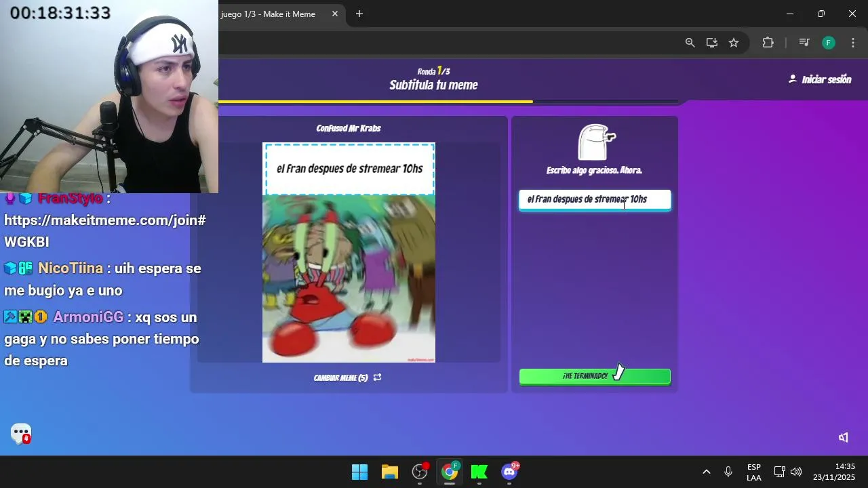
Task: Click the install app icon in address bar
Action: 711,42
